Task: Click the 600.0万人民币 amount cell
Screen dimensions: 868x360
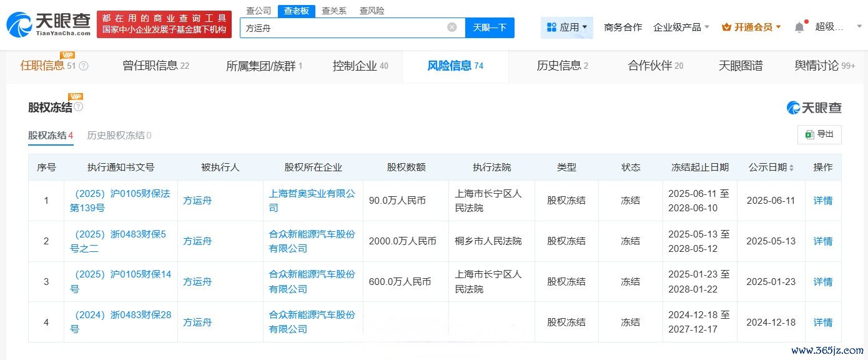Action: tap(406, 282)
